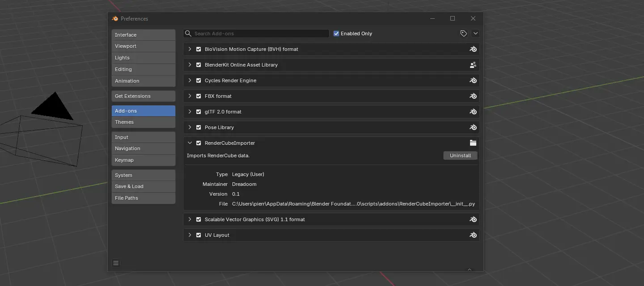Click the RenderCubeImporter file path text

click(x=353, y=204)
